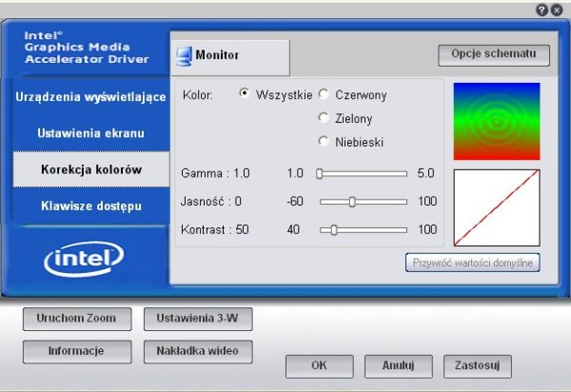Viewport: 571px width, 392px height.
Task: Click the Jasność slider handle
Action: tap(352, 202)
